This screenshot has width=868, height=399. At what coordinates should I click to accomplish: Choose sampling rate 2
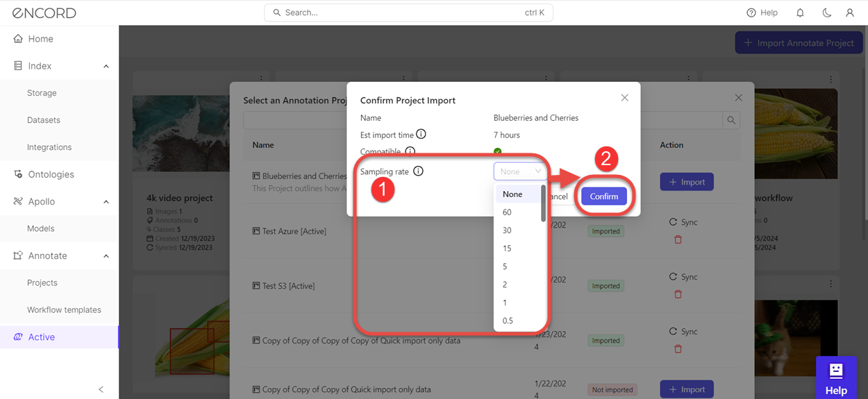(517, 285)
